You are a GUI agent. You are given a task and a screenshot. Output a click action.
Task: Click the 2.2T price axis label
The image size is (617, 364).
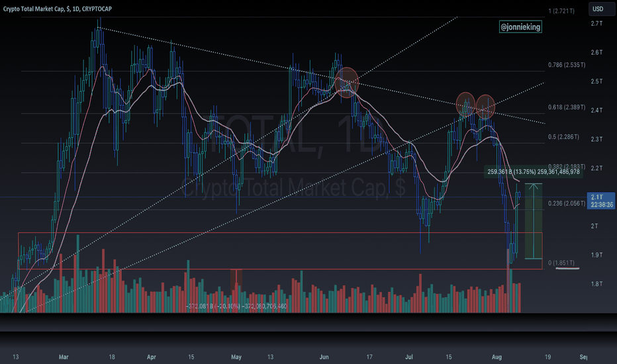click(596, 168)
